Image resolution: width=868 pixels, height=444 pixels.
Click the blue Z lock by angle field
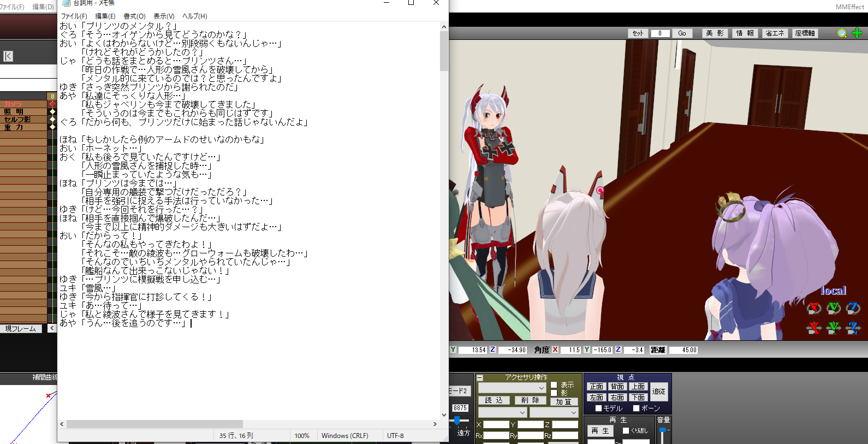point(619,350)
